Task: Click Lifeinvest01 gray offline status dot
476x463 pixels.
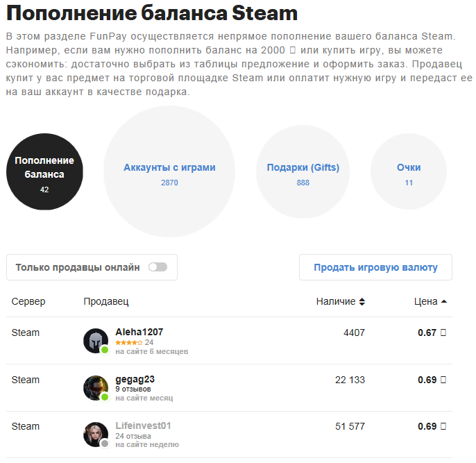Action: point(105,444)
